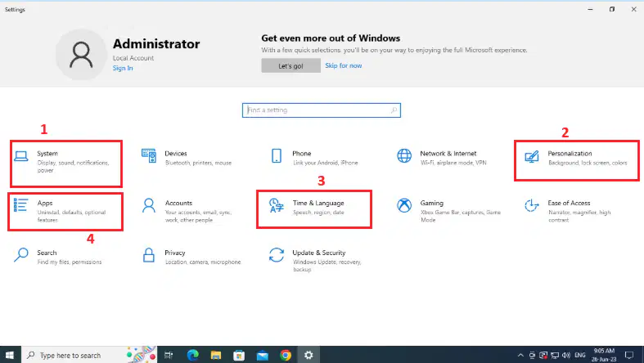This screenshot has height=363, width=644.
Task: Click taskbar Type here to search box
Action: coord(89,355)
